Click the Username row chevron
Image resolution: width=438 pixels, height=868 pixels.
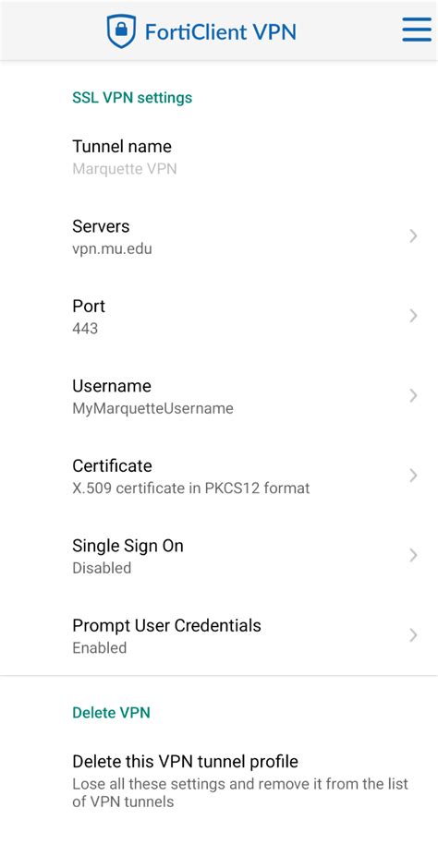coord(413,396)
